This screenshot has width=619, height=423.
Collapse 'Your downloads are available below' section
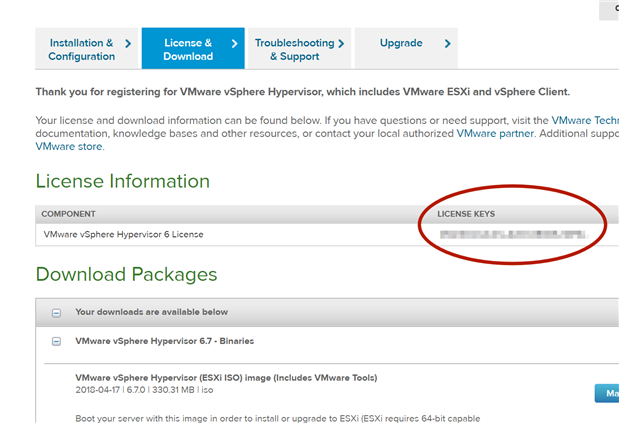pyautogui.click(x=56, y=313)
